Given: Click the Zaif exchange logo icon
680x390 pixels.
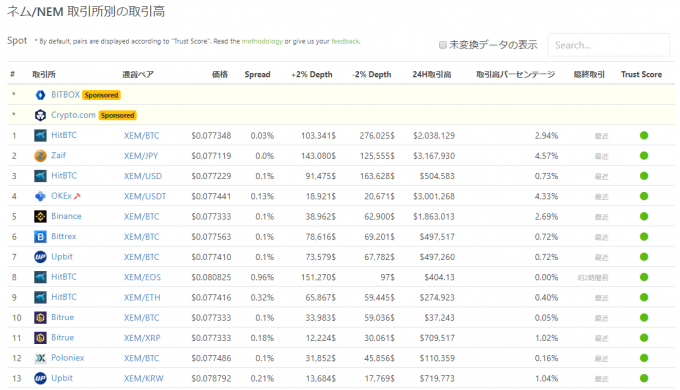Looking at the screenshot, I should (x=40, y=156).
